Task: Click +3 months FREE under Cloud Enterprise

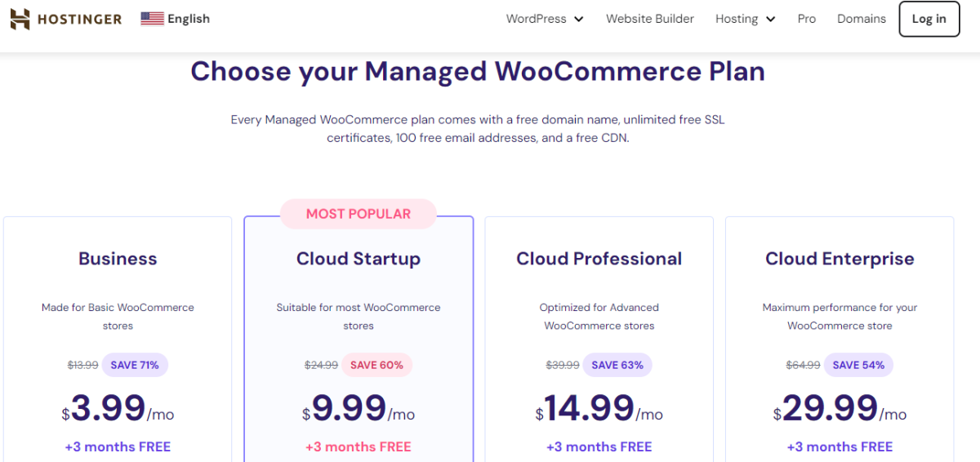Action: click(840, 446)
